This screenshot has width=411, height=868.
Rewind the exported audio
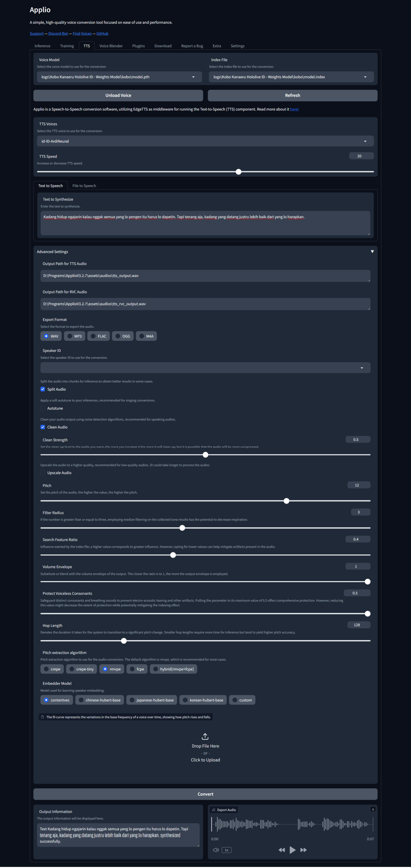[x=281, y=850]
